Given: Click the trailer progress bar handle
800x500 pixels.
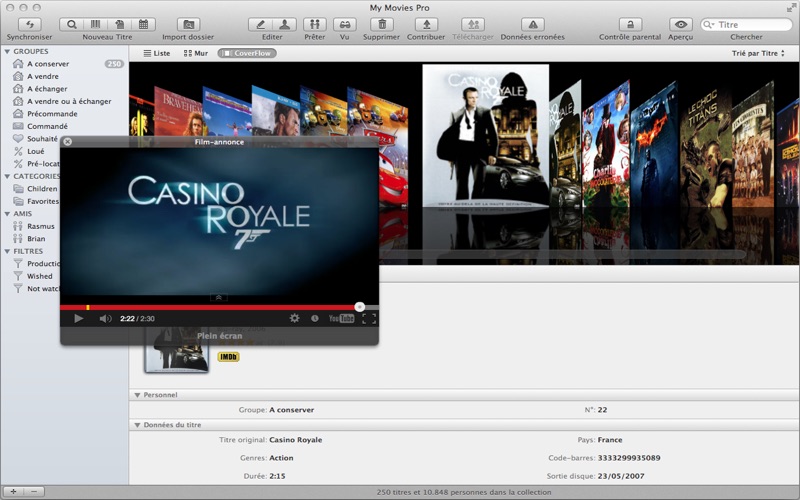Looking at the screenshot, I should 360,307.
